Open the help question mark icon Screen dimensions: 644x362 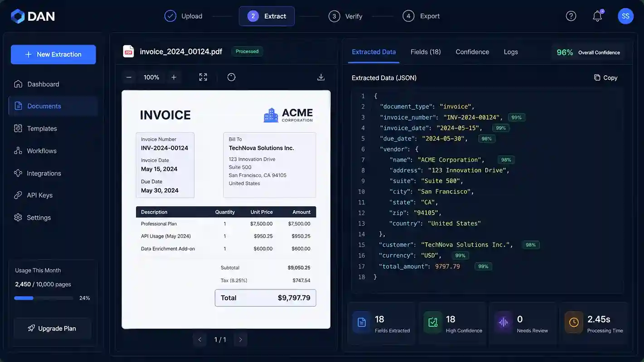pos(571,16)
